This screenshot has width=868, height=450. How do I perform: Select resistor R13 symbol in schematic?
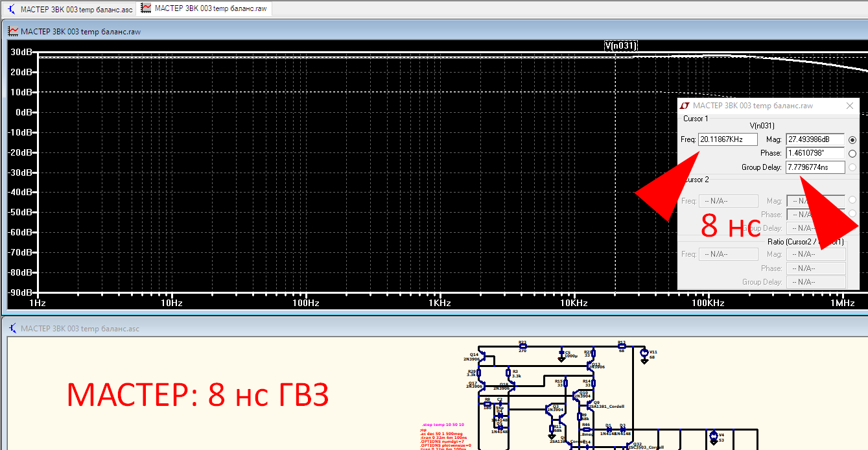coord(622,346)
